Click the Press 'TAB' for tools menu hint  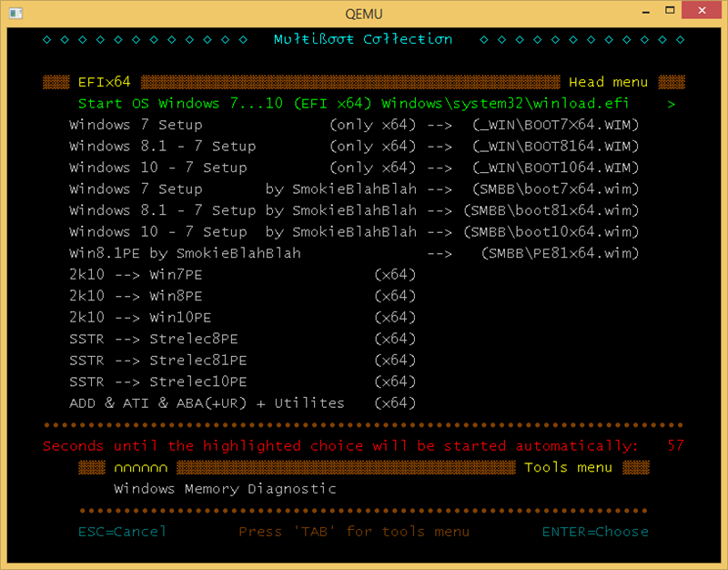click(354, 532)
